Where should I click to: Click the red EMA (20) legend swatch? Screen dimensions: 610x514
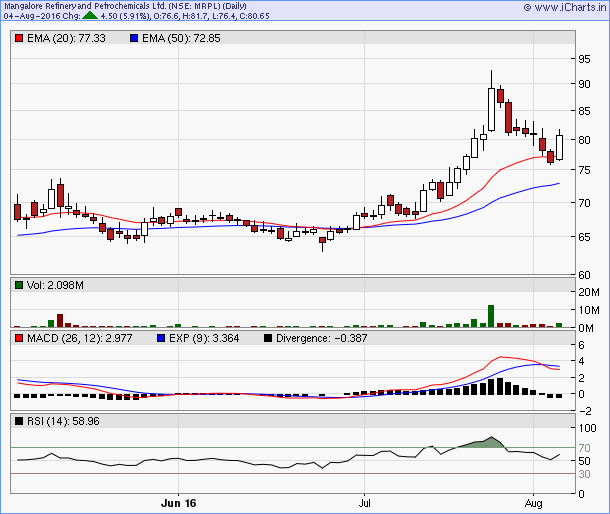(x=19, y=38)
